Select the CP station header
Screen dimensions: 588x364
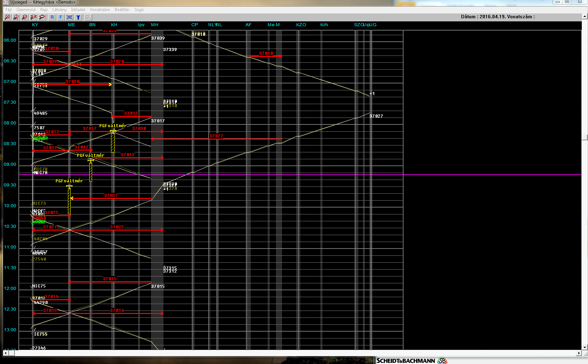(195, 25)
